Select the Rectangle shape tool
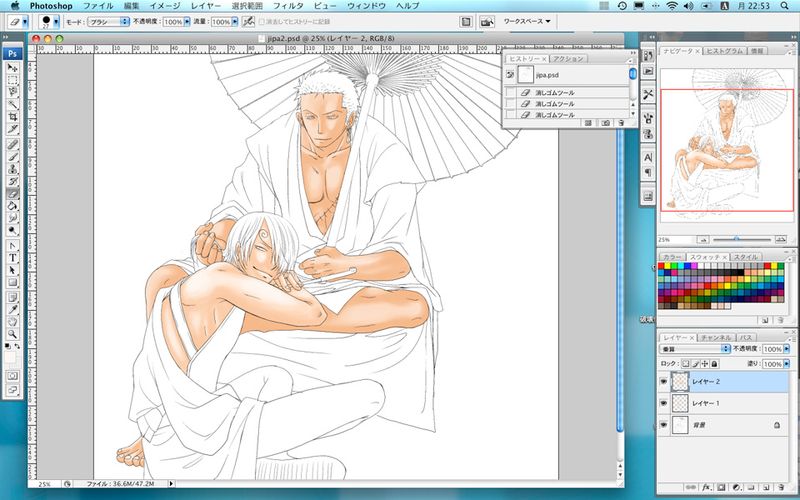The height and width of the screenshot is (500, 800). click(12, 282)
